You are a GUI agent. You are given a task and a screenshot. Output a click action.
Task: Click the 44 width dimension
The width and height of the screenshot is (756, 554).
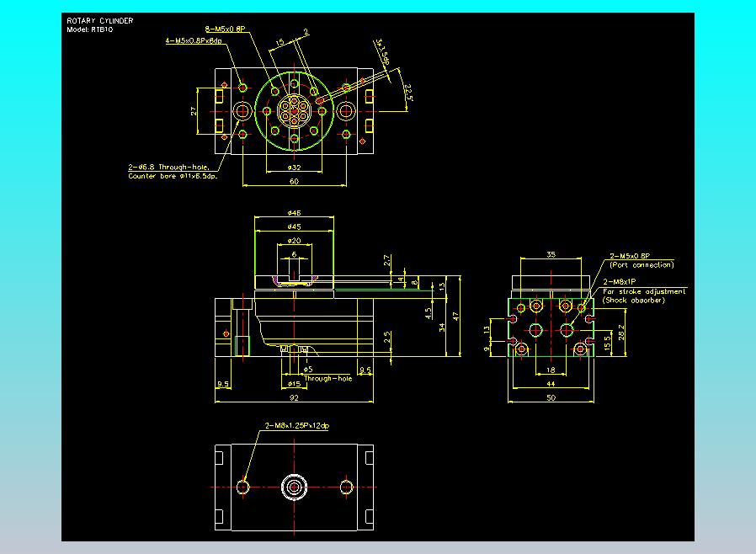[x=551, y=384]
